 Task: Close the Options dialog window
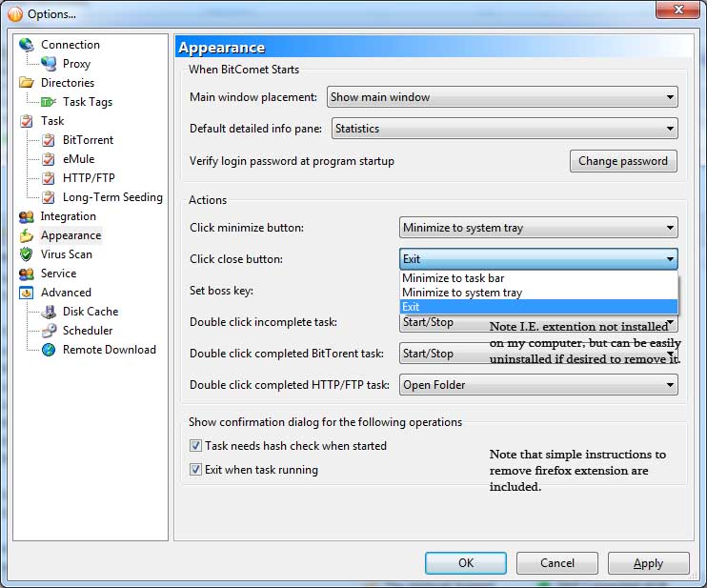tap(677, 10)
